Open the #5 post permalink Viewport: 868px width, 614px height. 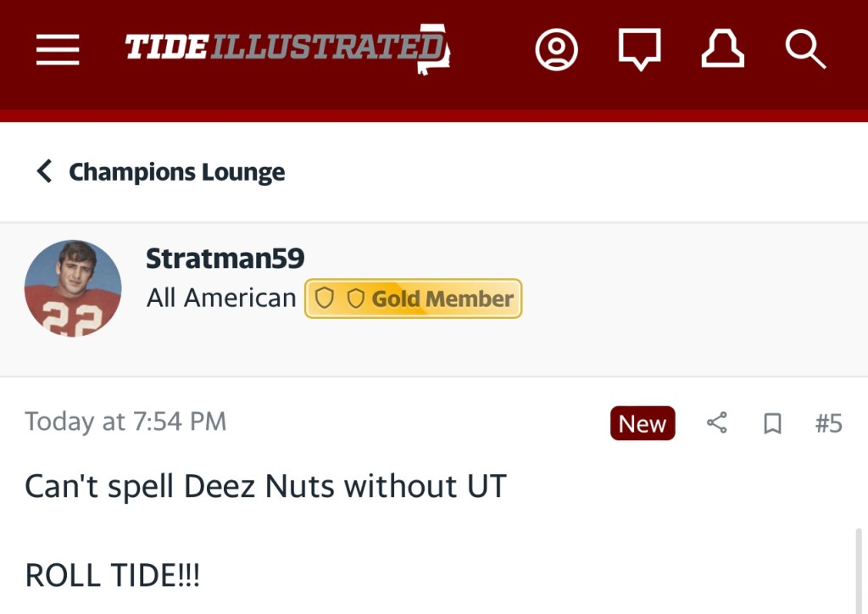[x=828, y=423]
